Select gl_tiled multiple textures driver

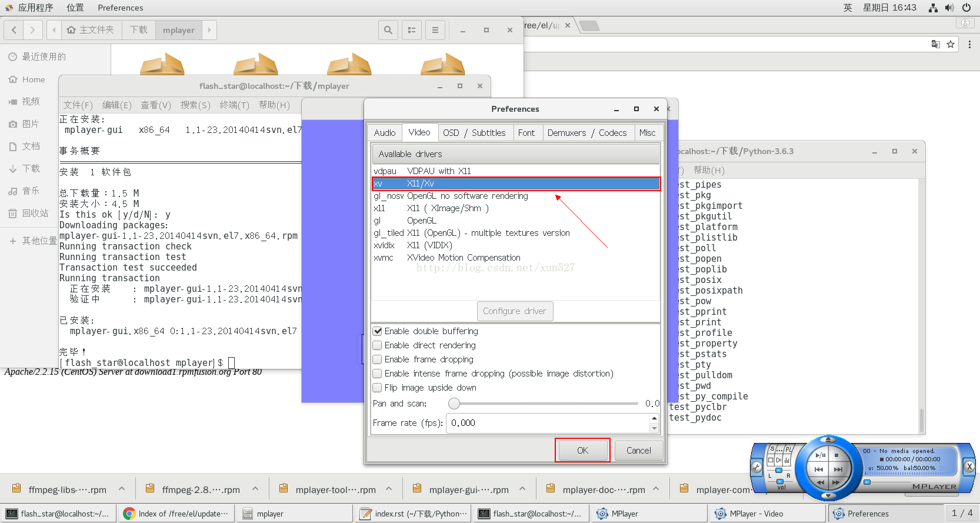(x=516, y=233)
